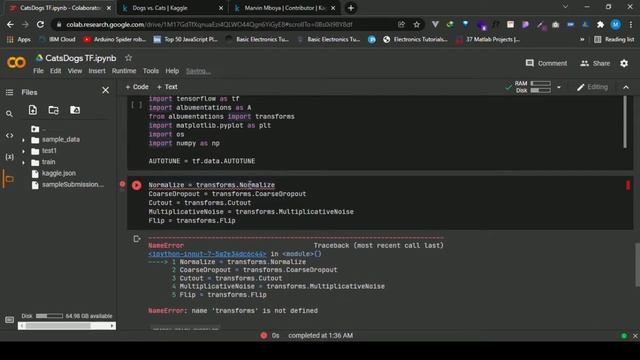640x360 pixels.
Task: Run the Normalize transforms cell
Action: pyautogui.click(x=137, y=185)
